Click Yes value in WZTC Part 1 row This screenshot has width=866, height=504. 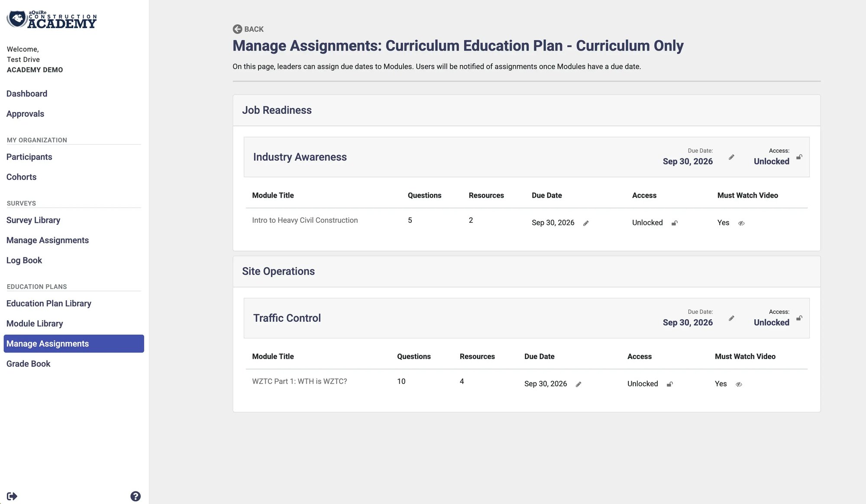pos(721,384)
